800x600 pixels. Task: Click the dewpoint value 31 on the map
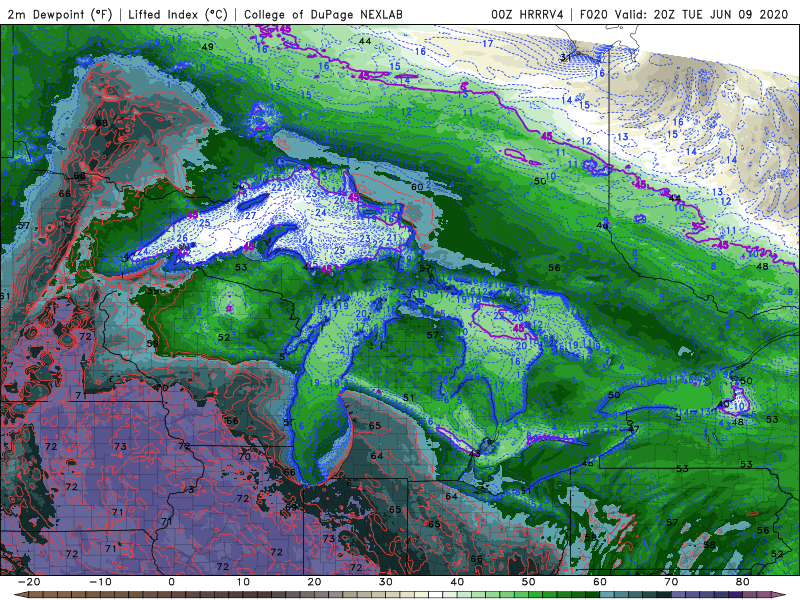coord(566,57)
